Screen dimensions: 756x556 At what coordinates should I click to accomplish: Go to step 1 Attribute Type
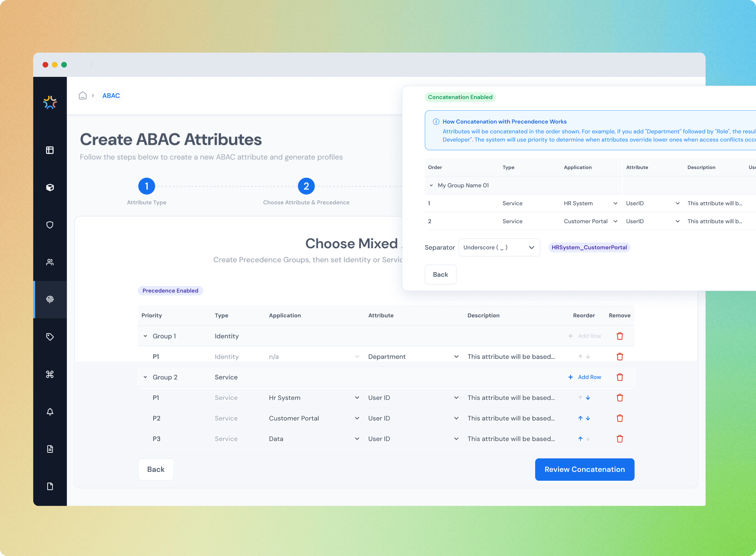click(146, 186)
